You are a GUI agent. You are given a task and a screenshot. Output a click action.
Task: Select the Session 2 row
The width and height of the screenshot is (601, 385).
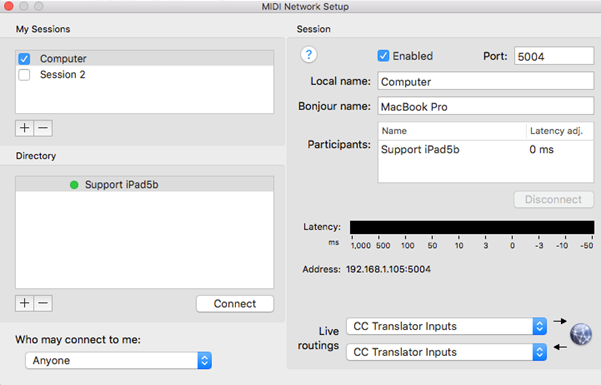[x=145, y=74]
